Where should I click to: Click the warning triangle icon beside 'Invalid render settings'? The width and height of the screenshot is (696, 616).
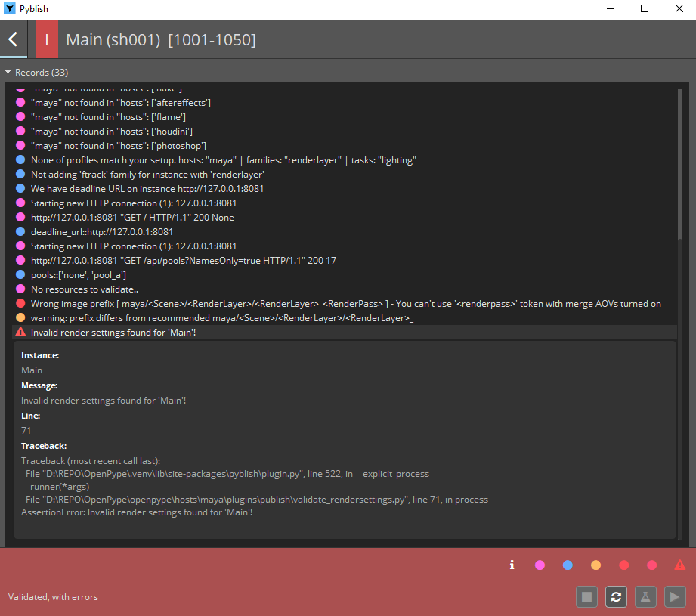pyautogui.click(x=20, y=332)
